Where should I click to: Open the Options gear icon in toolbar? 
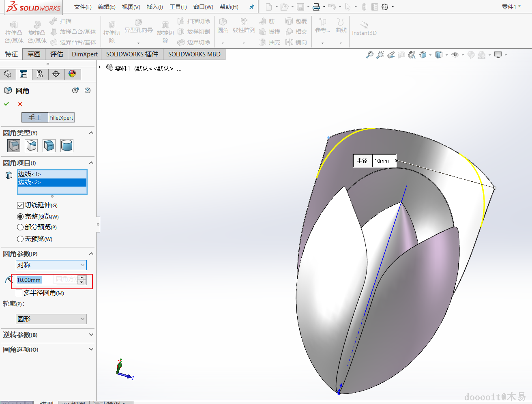(385, 7)
